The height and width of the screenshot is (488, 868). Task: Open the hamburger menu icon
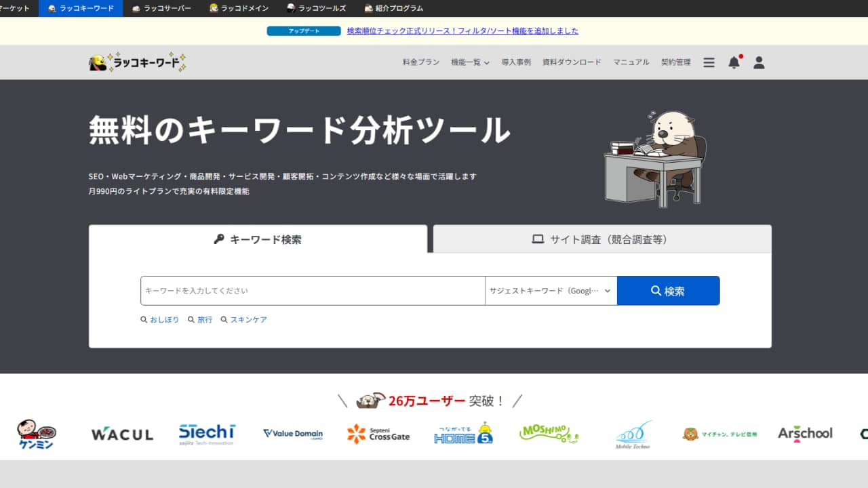pyautogui.click(x=709, y=62)
